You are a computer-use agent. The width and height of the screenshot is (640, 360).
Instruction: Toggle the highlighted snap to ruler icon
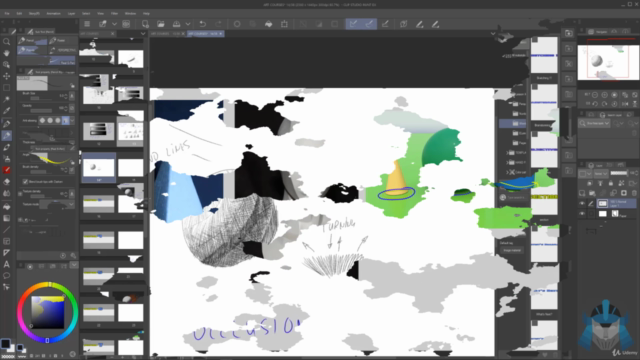tap(353, 24)
